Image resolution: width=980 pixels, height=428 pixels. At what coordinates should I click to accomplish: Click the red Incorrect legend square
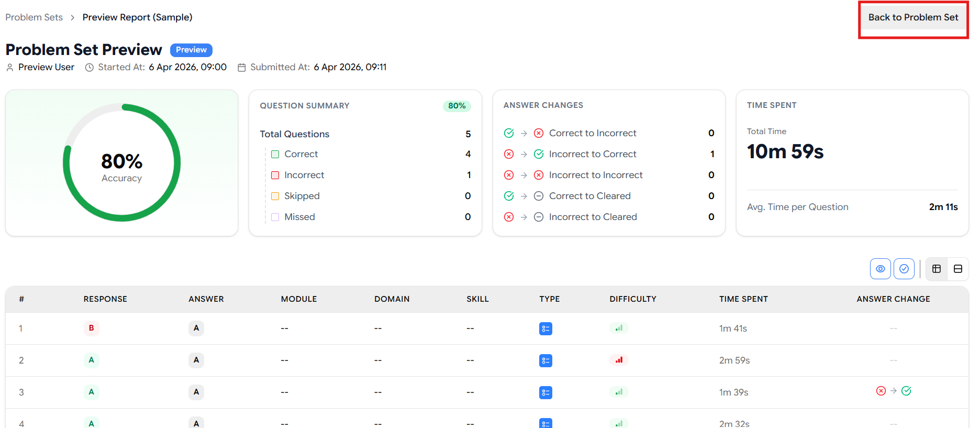click(x=275, y=175)
